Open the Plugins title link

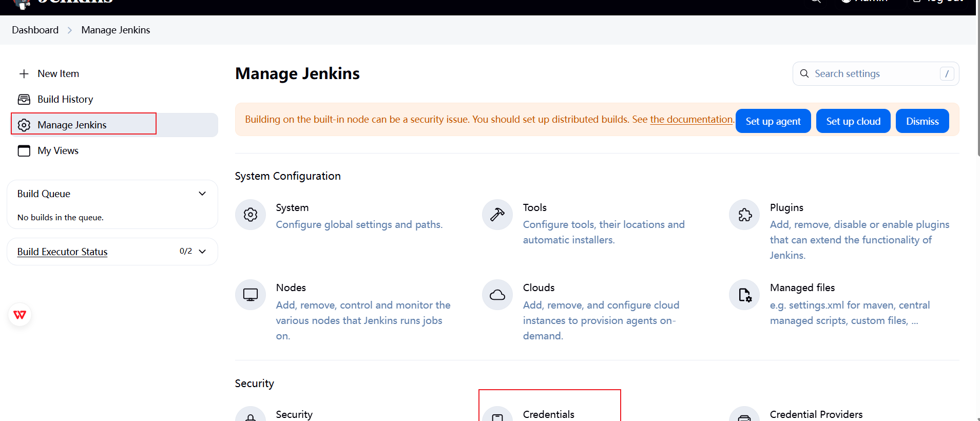pos(786,207)
